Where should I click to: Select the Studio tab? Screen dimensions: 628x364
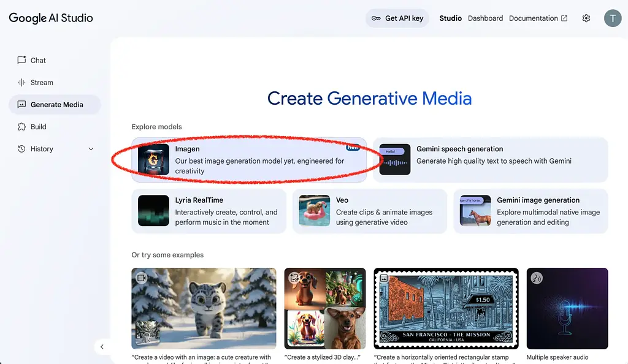pos(450,18)
